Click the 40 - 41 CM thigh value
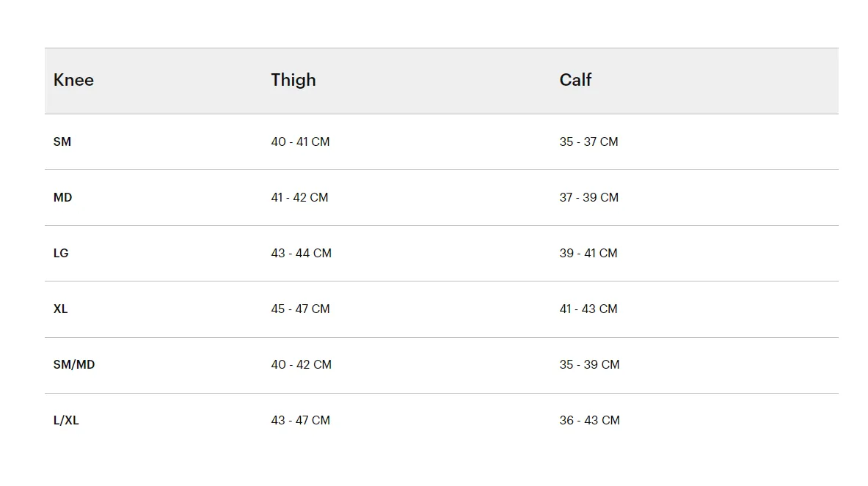 [300, 142]
